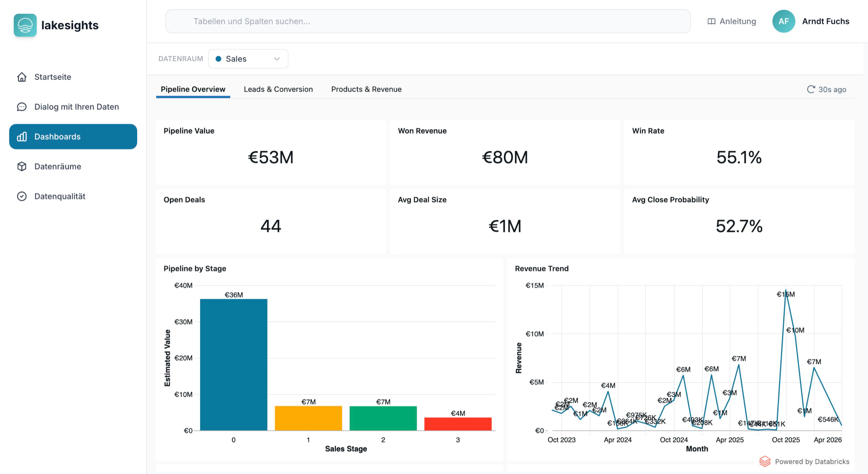Toggle the active Sales datenraum indicator
This screenshot has height=474, width=868.
click(x=218, y=59)
